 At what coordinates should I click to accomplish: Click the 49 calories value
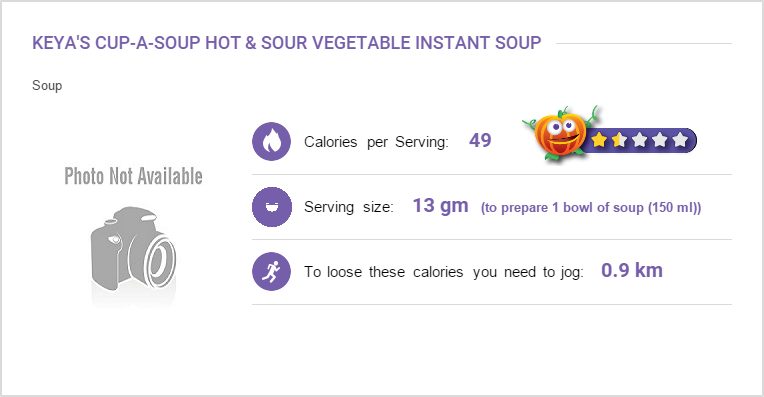(480, 140)
